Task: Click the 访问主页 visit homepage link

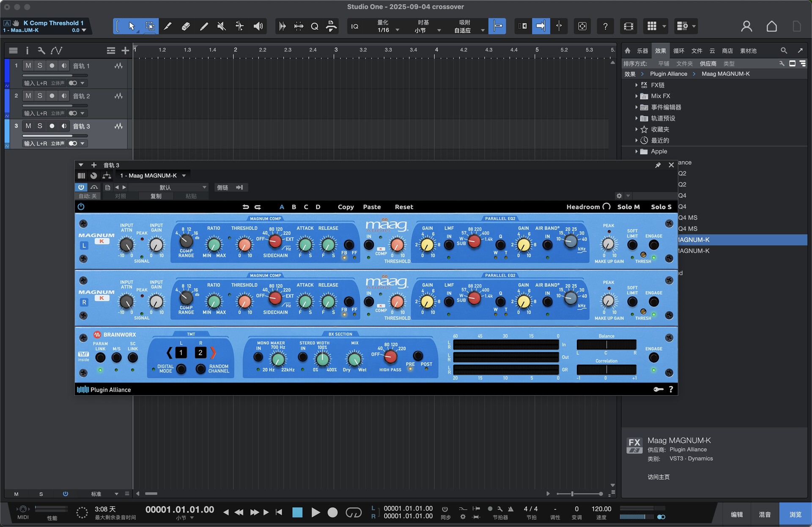Action: [658, 477]
